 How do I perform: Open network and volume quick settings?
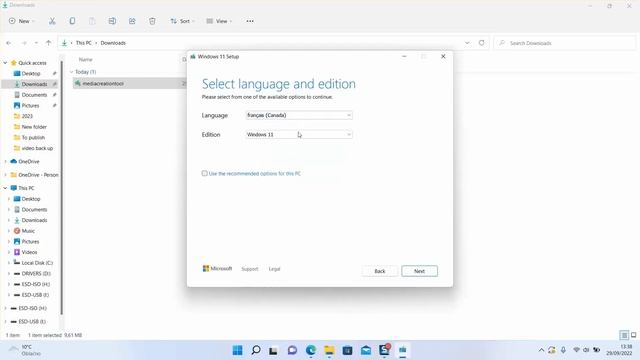[586, 350]
